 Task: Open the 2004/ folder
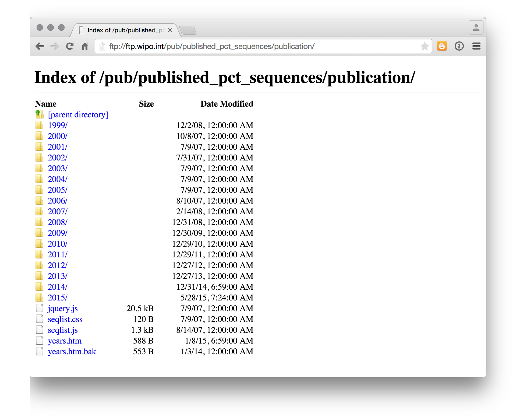pyautogui.click(x=58, y=179)
